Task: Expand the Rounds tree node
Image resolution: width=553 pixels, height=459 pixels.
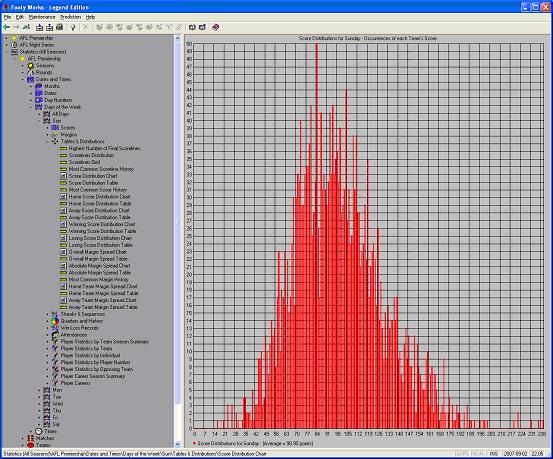Action: coord(23,73)
